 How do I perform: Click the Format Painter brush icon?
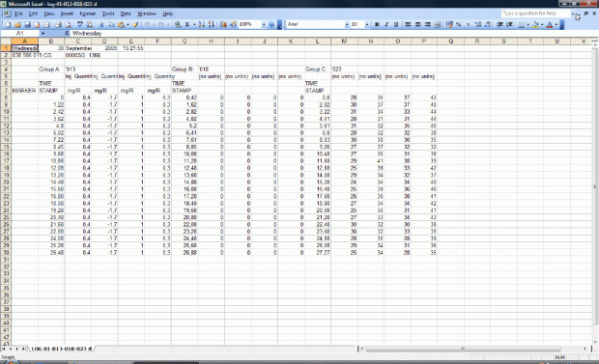(135, 24)
